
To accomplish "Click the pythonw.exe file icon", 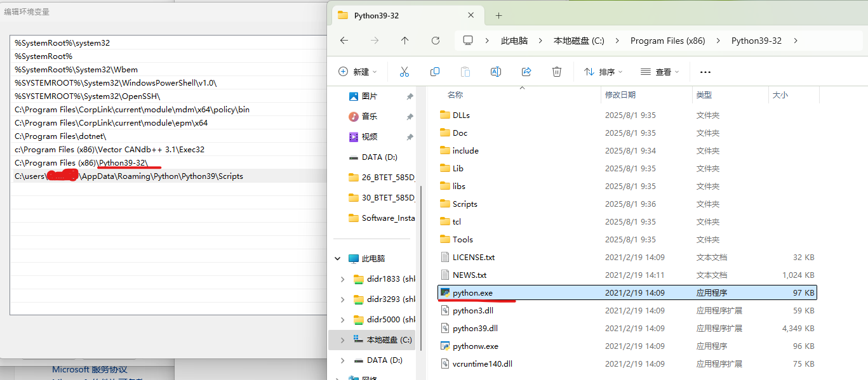I will click(x=445, y=346).
